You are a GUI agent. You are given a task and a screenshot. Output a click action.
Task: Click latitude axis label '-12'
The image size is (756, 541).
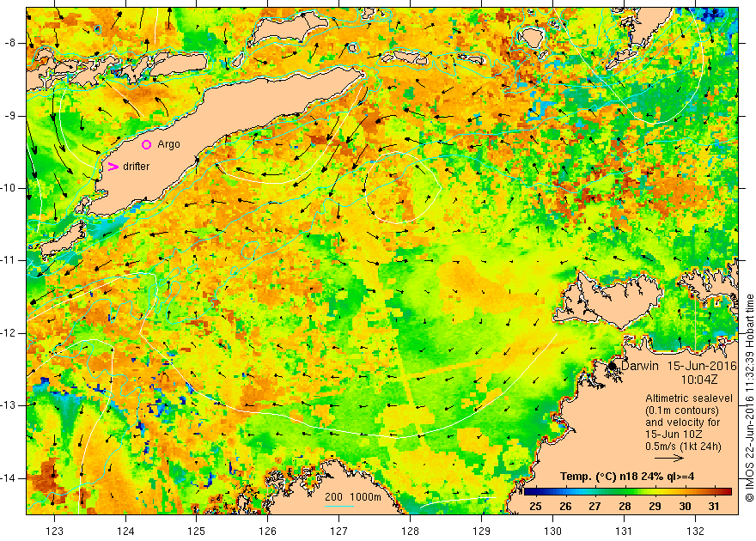click(9, 333)
